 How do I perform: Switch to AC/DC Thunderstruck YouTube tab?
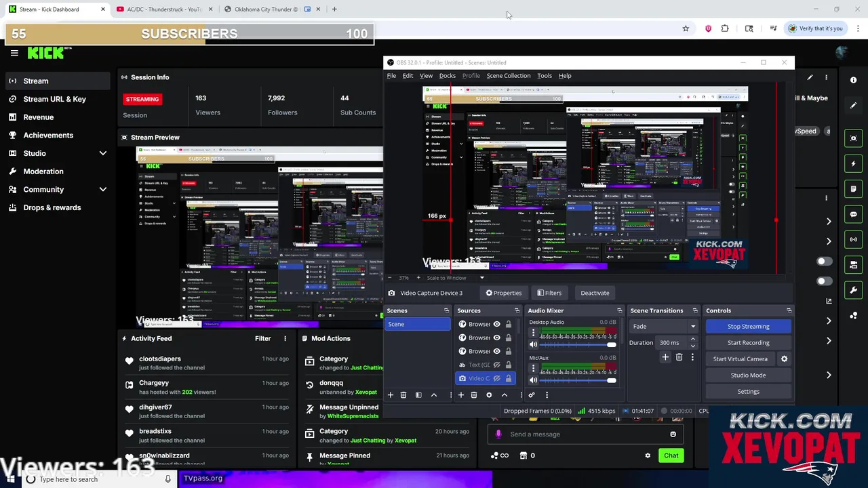click(163, 9)
